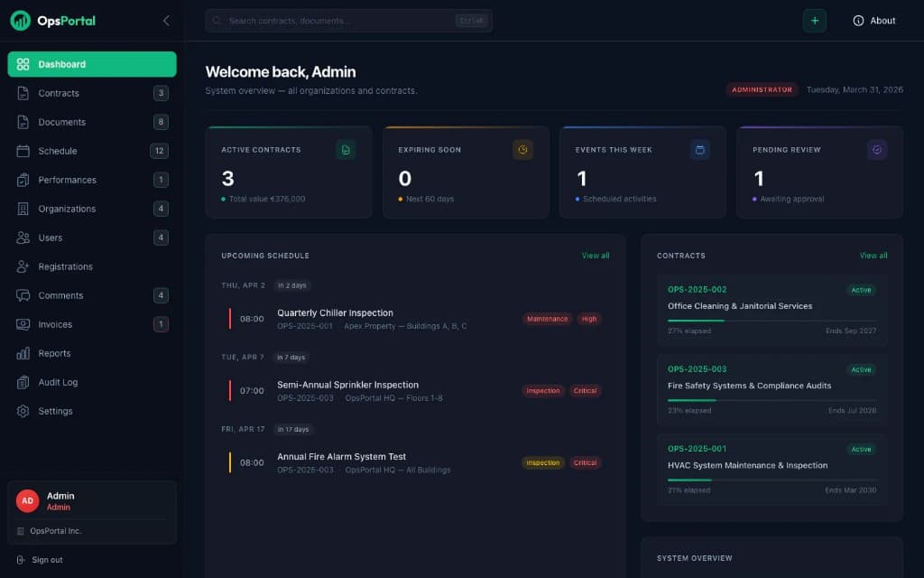
Task: Click the Schedule calendar icon in sidebar
Action: pyautogui.click(x=23, y=151)
